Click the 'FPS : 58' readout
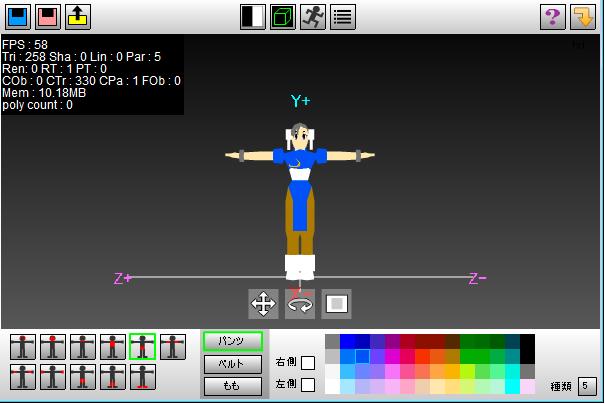 (25, 45)
